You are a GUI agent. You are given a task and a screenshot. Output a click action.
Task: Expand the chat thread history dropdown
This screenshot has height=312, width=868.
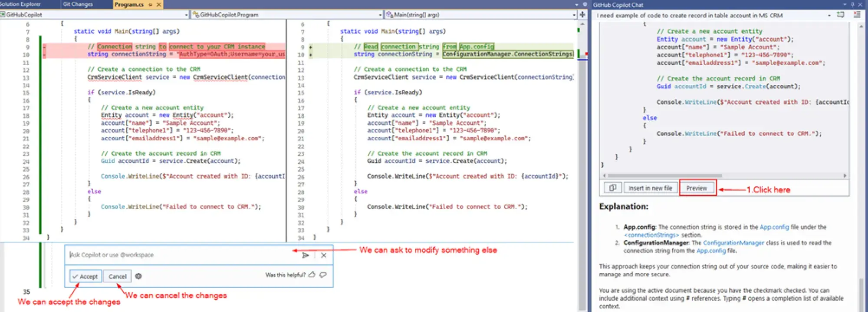click(x=829, y=15)
